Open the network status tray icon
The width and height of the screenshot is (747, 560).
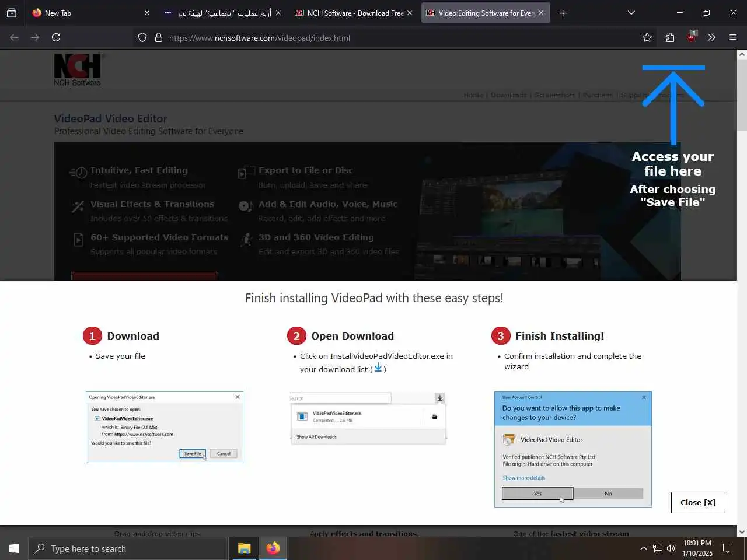click(658, 548)
